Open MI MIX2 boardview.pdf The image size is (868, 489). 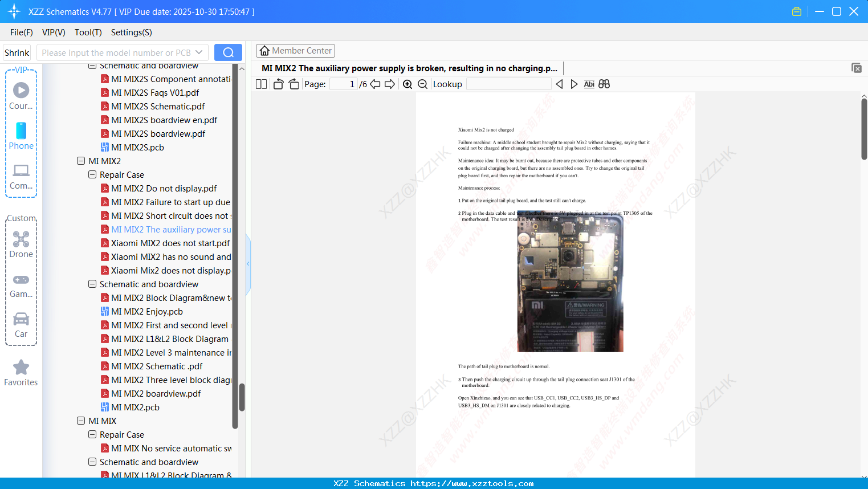[x=156, y=394]
